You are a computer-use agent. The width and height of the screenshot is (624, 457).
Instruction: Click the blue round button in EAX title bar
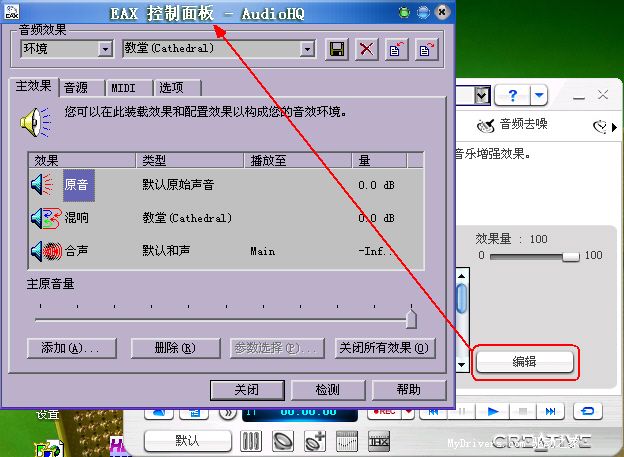point(423,12)
